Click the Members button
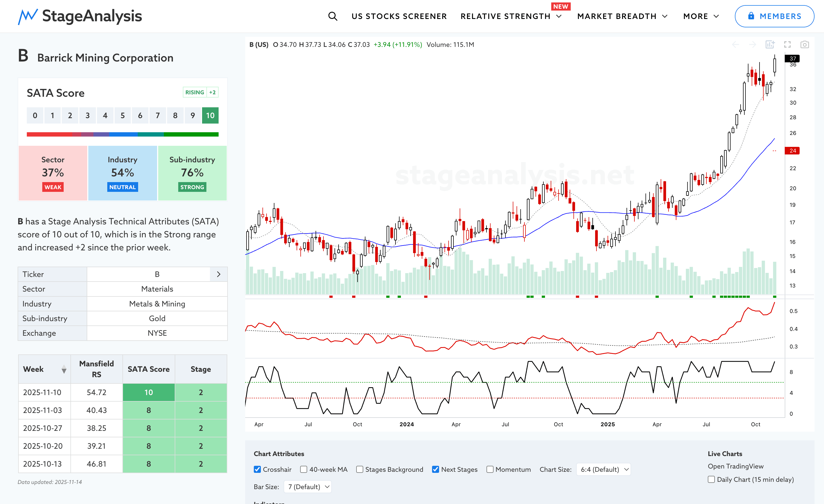Image resolution: width=824 pixels, height=504 pixels. (774, 16)
